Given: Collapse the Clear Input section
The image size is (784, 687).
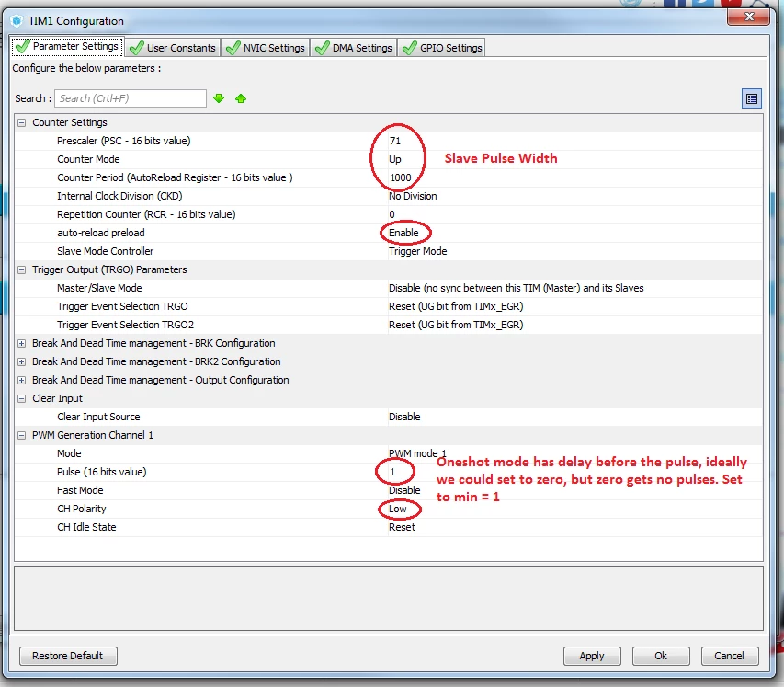Looking at the screenshot, I should [21, 399].
